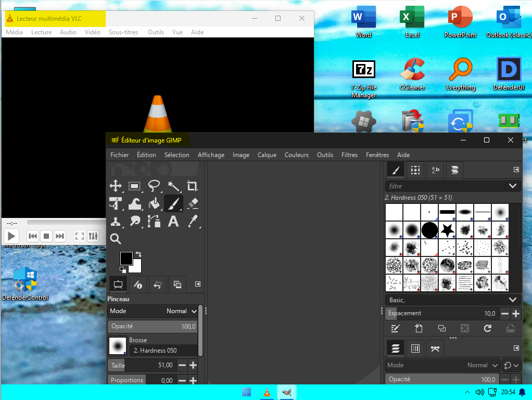The width and height of the screenshot is (532, 400).
Task: Open the Filtres menu in GIMP
Action: [349, 155]
